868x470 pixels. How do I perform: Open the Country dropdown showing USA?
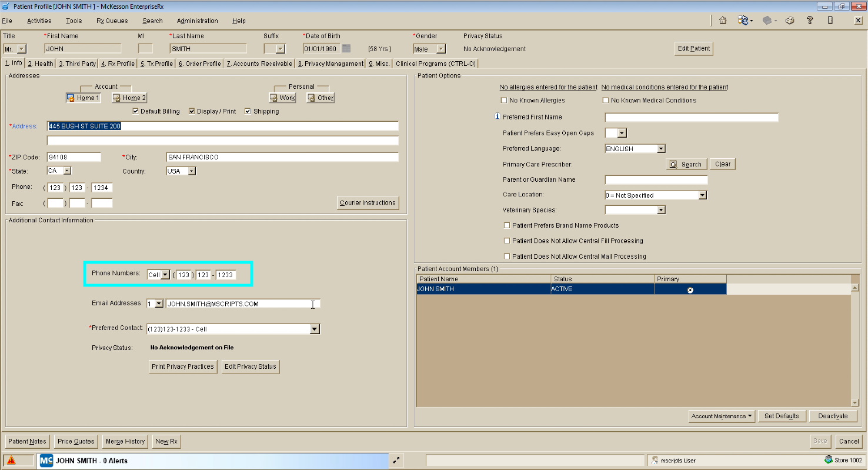[x=192, y=171]
